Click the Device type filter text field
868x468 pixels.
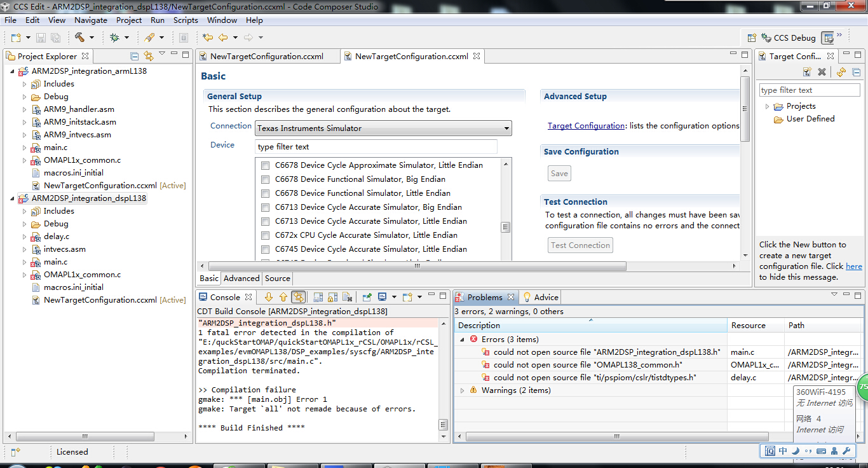click(376, 147)
